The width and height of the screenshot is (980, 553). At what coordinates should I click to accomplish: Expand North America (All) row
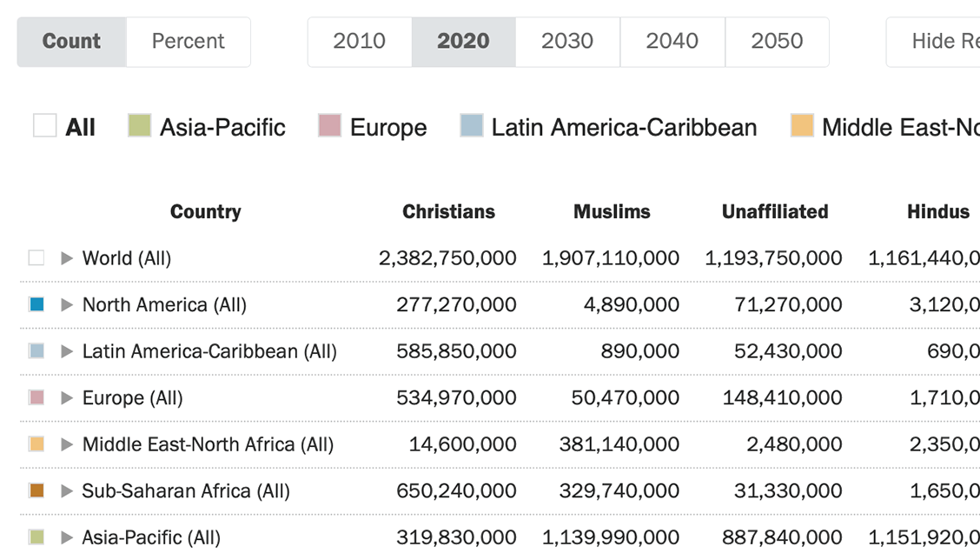[x=67, y=305]
